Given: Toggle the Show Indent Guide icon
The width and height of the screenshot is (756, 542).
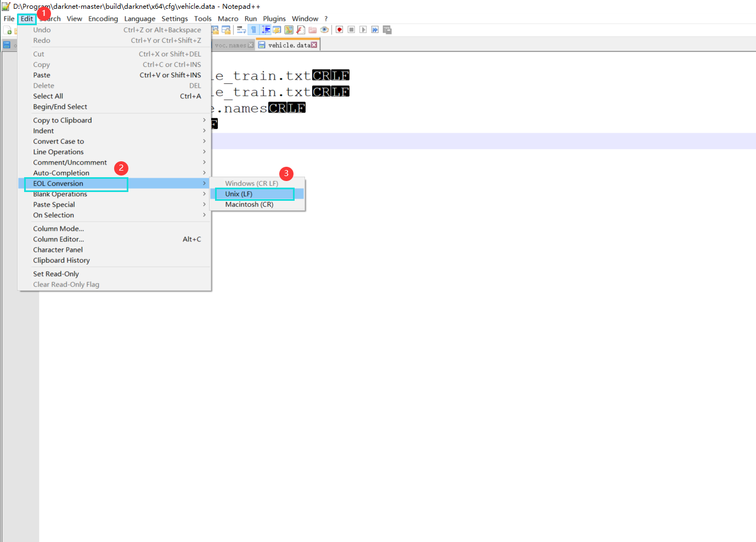Looking at the screenshot, I should click(x=266, y=30).
